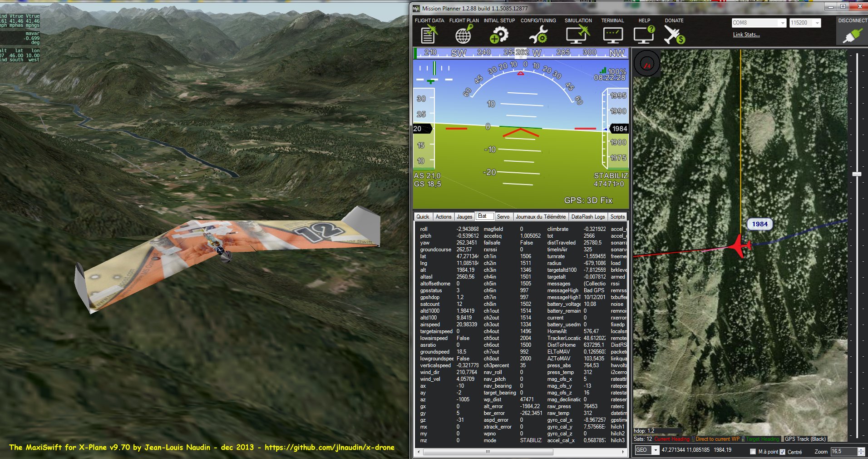Click the 'Direct to current WP' legend text
868x459 pixels.
pyautogui.click(x=717, y=439)
